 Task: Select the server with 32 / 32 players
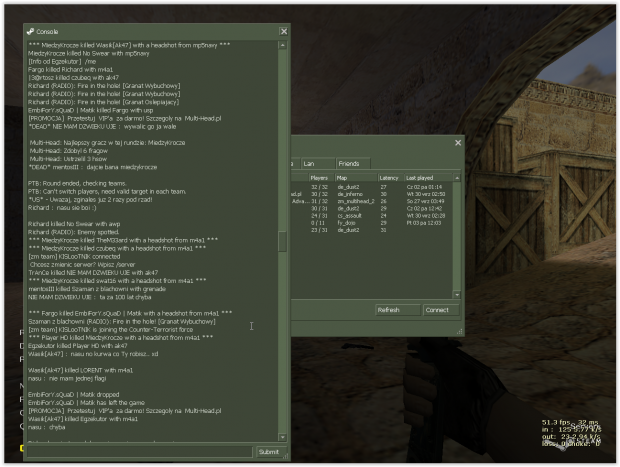[372, 187]
